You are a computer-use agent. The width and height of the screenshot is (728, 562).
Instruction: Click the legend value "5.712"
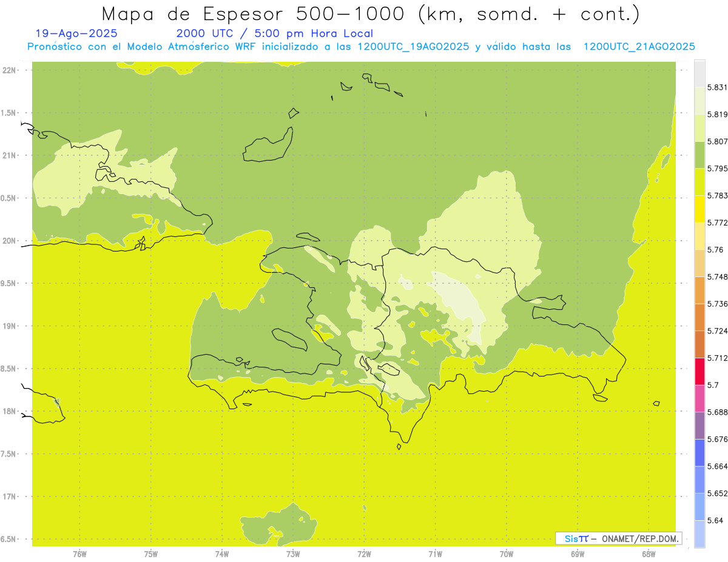[x=717, y=358]
